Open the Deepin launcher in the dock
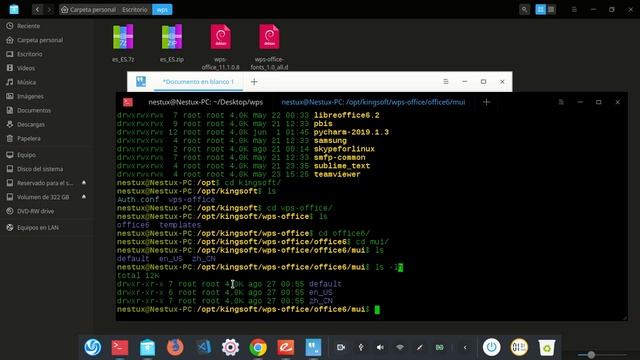The width and height of the screenshot is (640, 360). pos(93,347)
